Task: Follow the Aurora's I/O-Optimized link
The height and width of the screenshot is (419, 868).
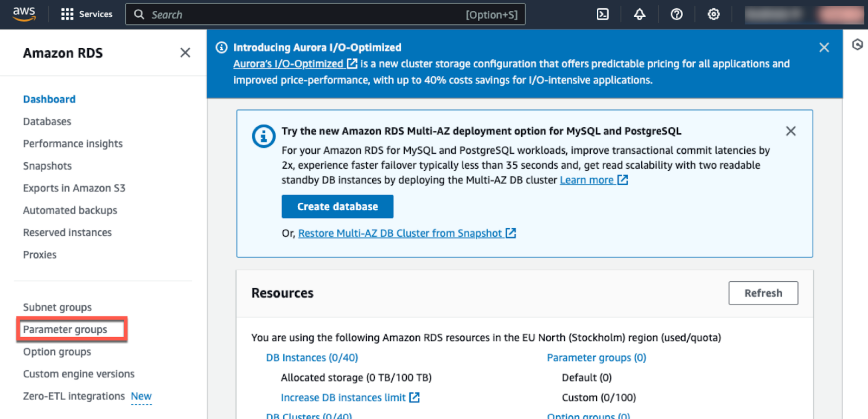Action: tap(295, 64)
